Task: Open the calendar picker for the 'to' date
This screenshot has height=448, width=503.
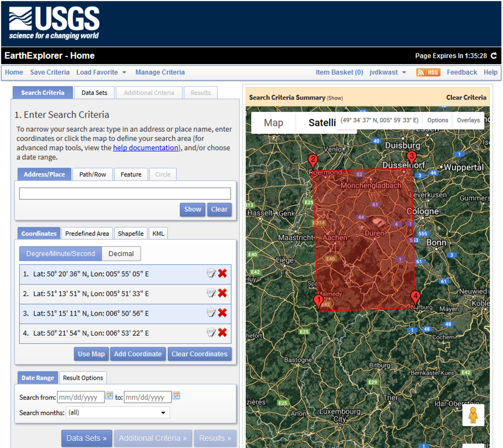Action: 176,395
